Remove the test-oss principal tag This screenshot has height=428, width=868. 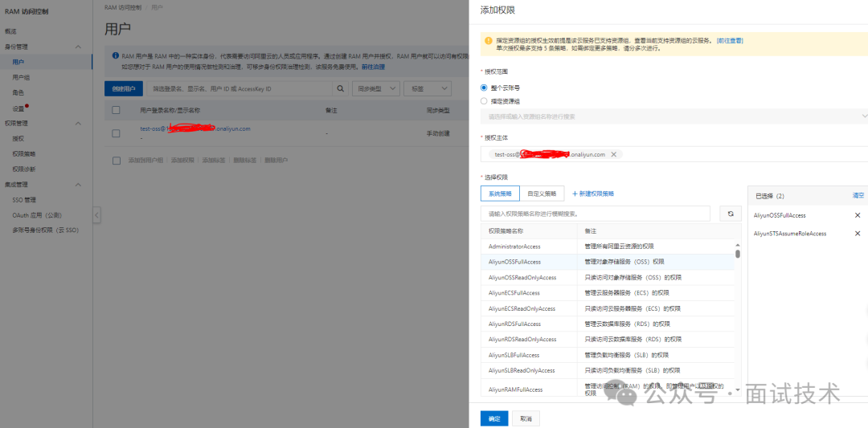[x=613, y=154]
